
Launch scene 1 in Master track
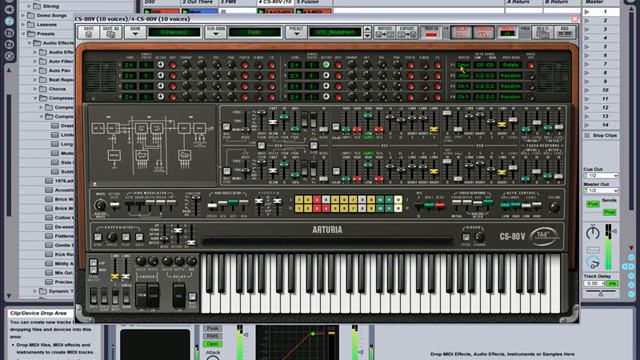tap(587, 12)
